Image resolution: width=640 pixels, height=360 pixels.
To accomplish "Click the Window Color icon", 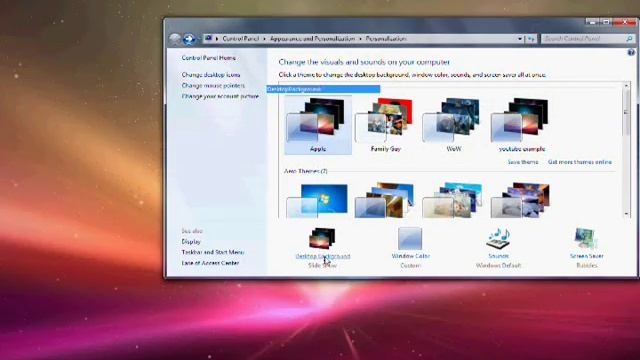I will (410, 238).
